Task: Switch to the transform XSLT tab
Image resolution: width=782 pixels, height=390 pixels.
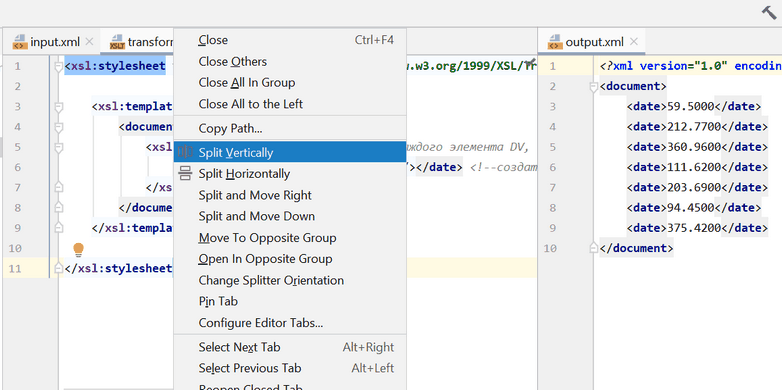Action: tap(141, 42)
